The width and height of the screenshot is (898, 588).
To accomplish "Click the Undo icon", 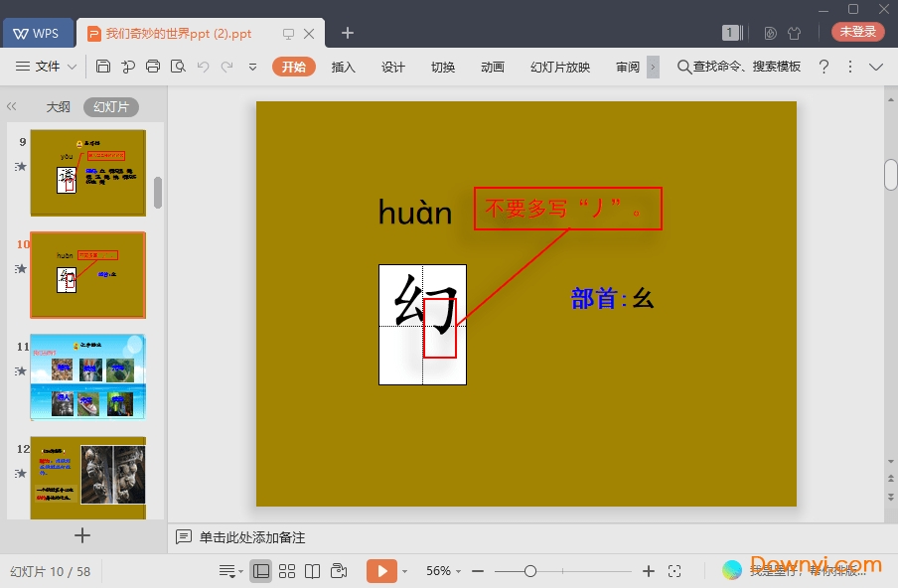I will click(202, 67).
